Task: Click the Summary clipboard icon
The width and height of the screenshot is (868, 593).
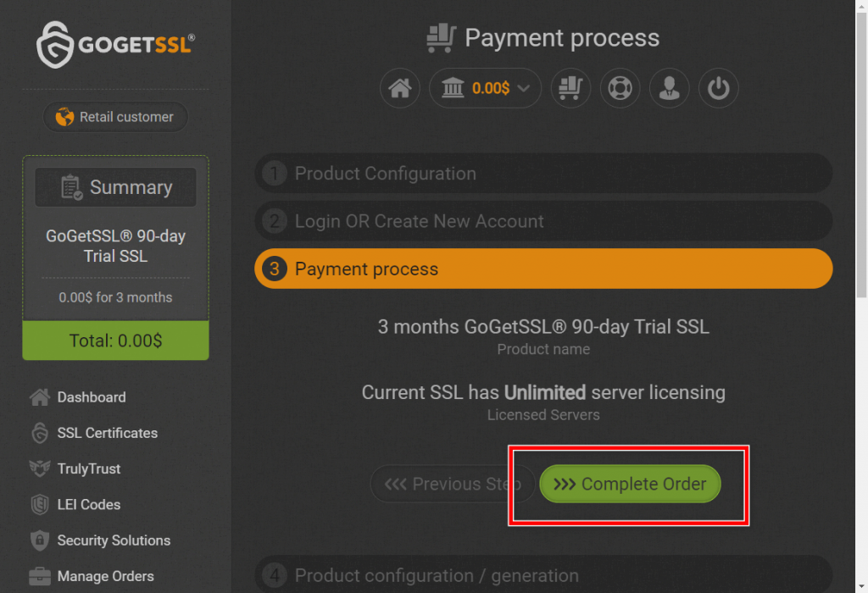Action: [71, 187]
